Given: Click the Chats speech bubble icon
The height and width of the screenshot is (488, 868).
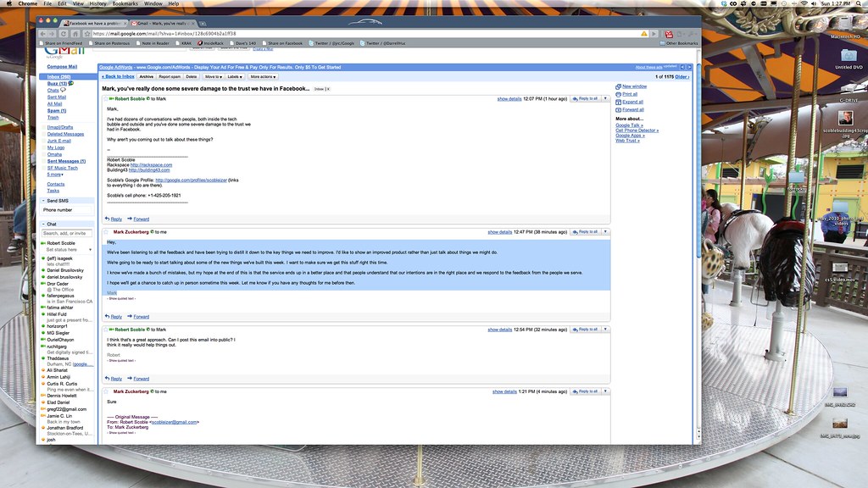Looking at the screenshot, I should point(61,90).
